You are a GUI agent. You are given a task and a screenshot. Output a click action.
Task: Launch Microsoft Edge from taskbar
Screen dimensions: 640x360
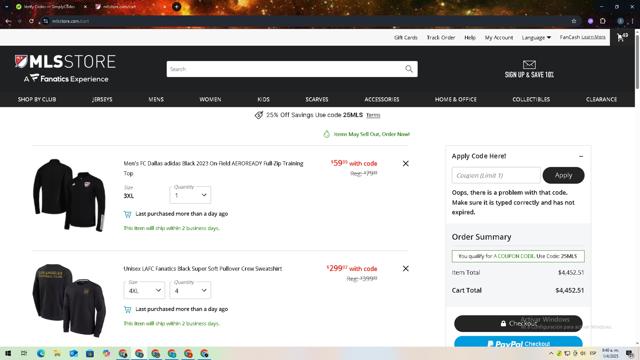(40, 353)
